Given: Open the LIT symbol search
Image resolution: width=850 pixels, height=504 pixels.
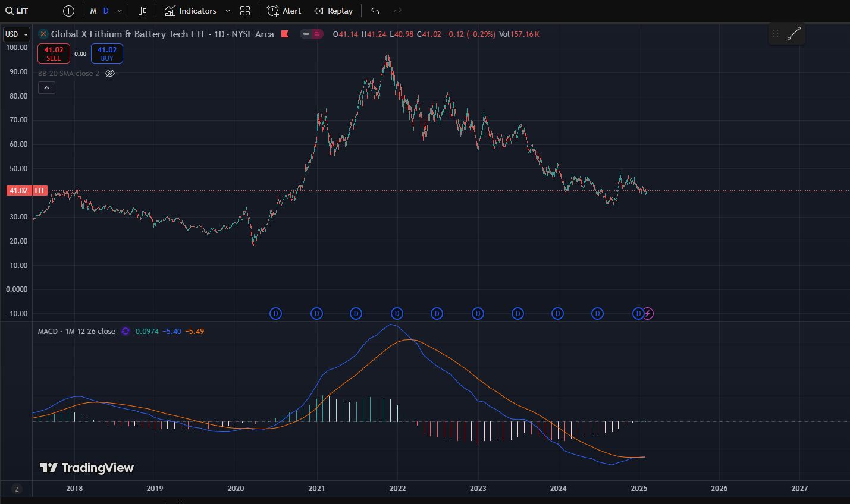Looking at the screenshot, I should pyautogui.click(x=17, y=11).
